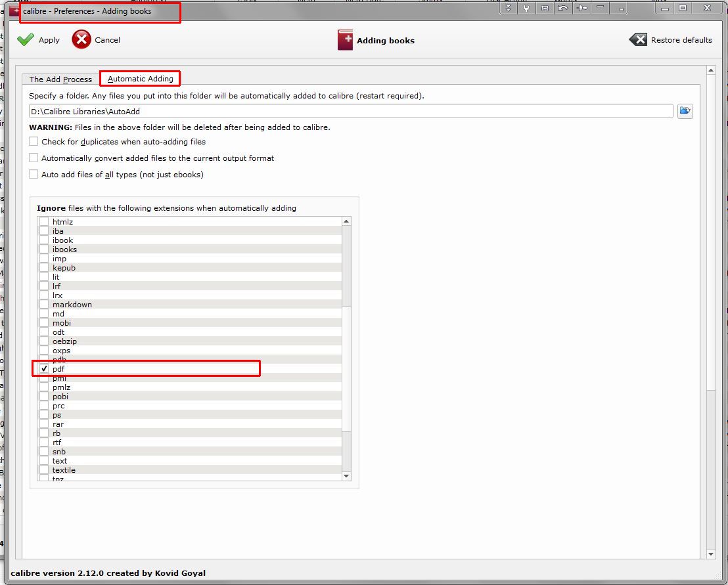Select the 'imp' row text

coord(59,259)
